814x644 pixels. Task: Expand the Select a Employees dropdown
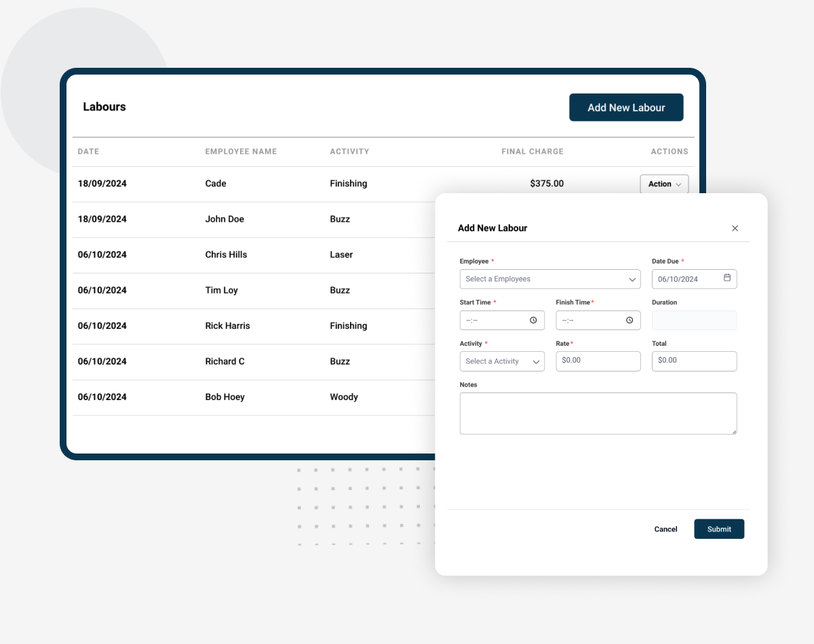coord(549,279)
